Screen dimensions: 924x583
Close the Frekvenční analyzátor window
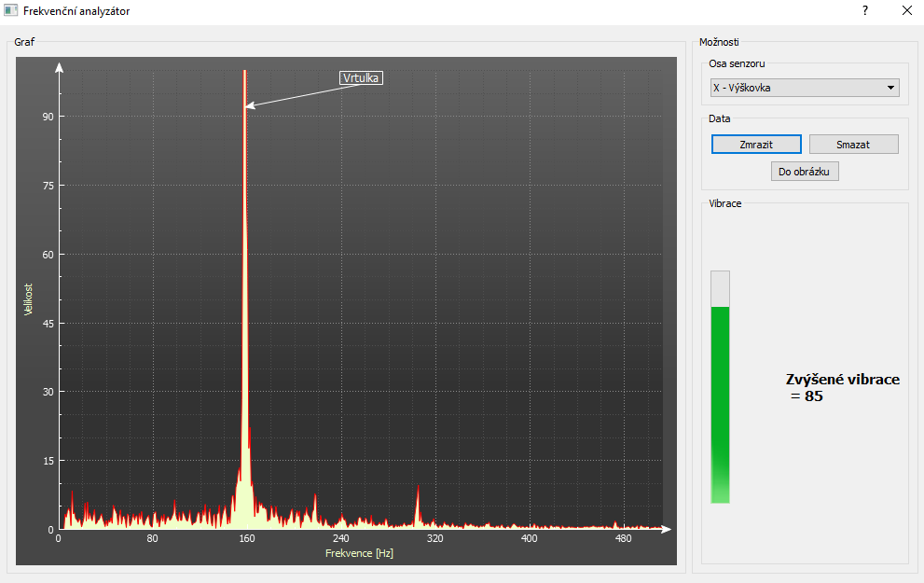tap(906, 11)
